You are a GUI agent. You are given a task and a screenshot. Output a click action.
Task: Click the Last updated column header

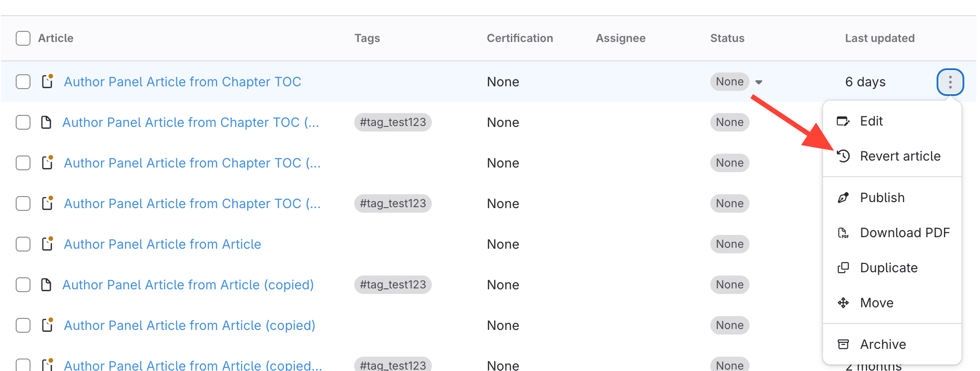(879, 38)
